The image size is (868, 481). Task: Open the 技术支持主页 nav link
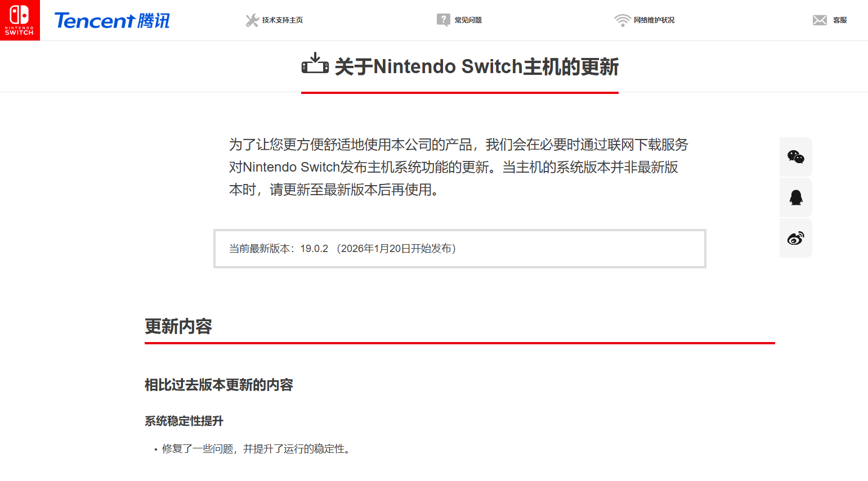tap(282, 20)
